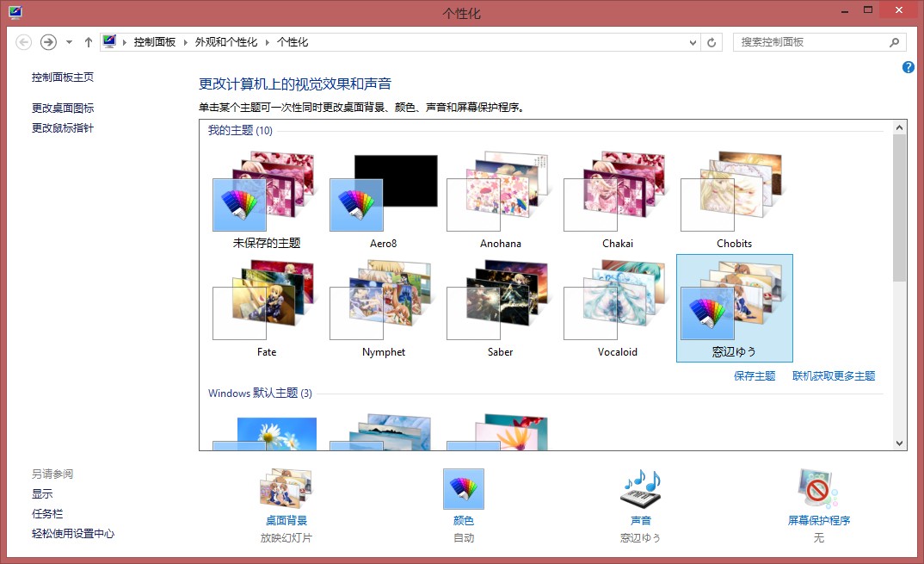Open the Sounds (声音) settings icon
The image size is (924, 564).
coord(640,490)
